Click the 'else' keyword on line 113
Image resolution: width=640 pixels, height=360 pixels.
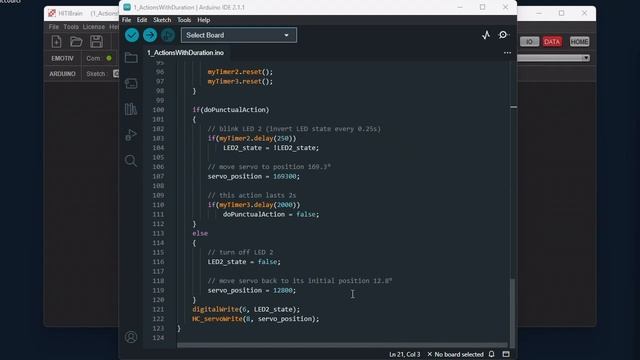pyautogui.click(x=200, y=233)
